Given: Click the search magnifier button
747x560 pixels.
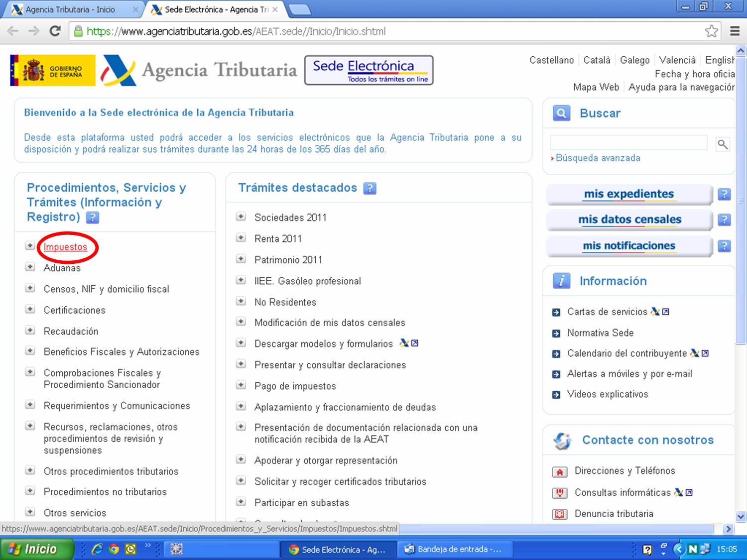Looking at the screenshot, I should (x=723, y=145).
